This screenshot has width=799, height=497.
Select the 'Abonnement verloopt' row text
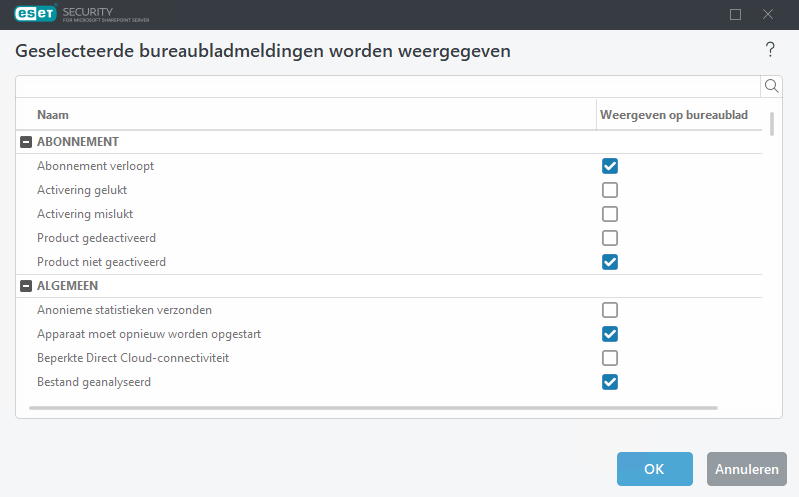pyautogui.click(x=95, y=166)
